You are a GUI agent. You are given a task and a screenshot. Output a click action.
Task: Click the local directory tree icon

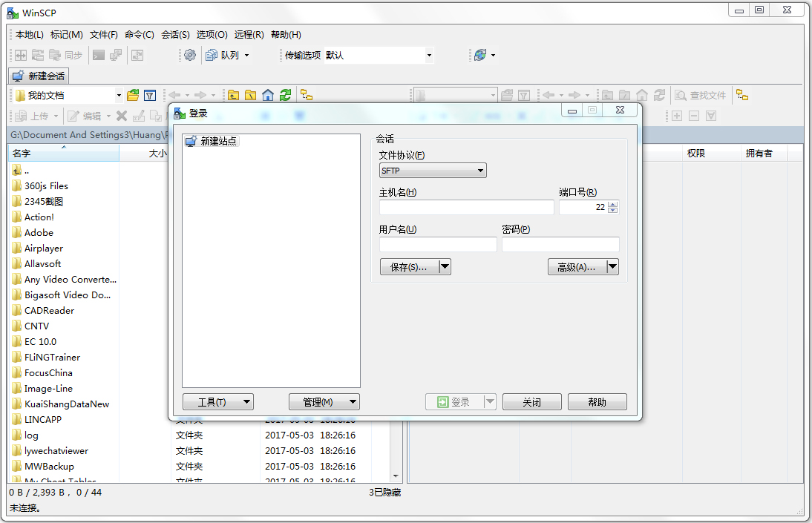click(x=307, y=95)
